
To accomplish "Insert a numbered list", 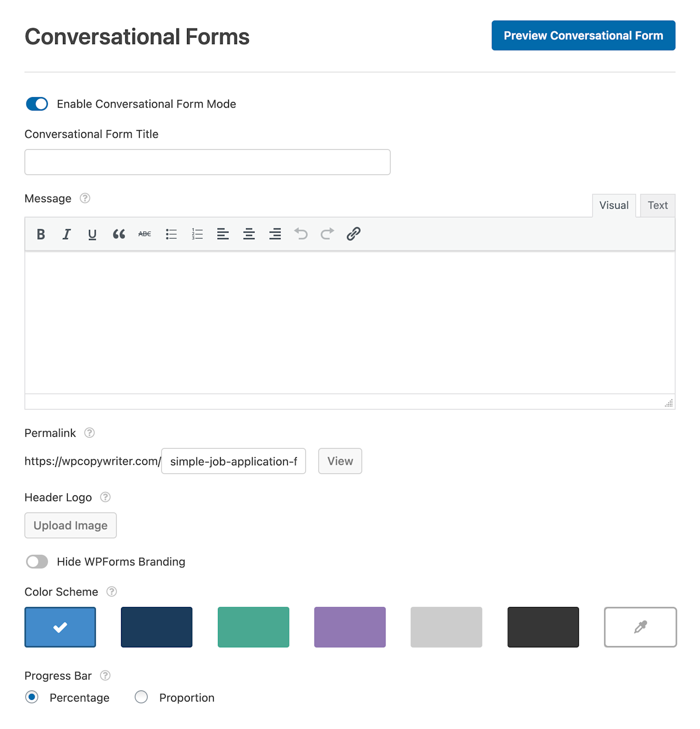I will [197, 234].
